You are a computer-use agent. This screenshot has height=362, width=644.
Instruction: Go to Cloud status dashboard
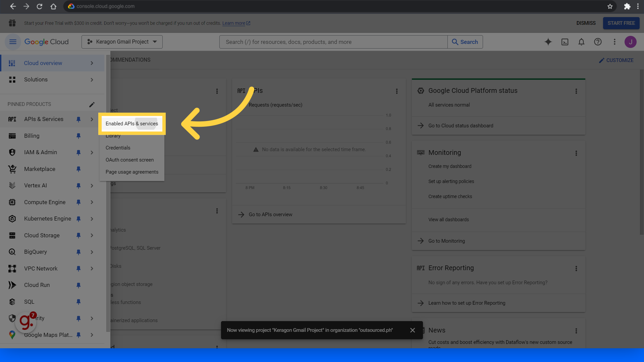[x=461, y=126]
